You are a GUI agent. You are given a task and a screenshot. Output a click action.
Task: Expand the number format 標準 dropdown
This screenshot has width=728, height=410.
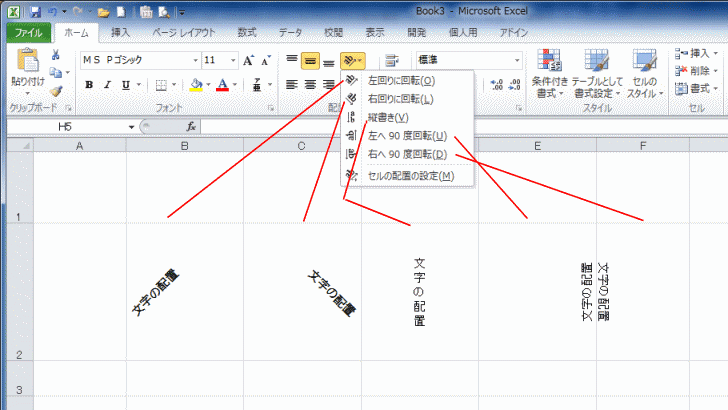(517, 60)
